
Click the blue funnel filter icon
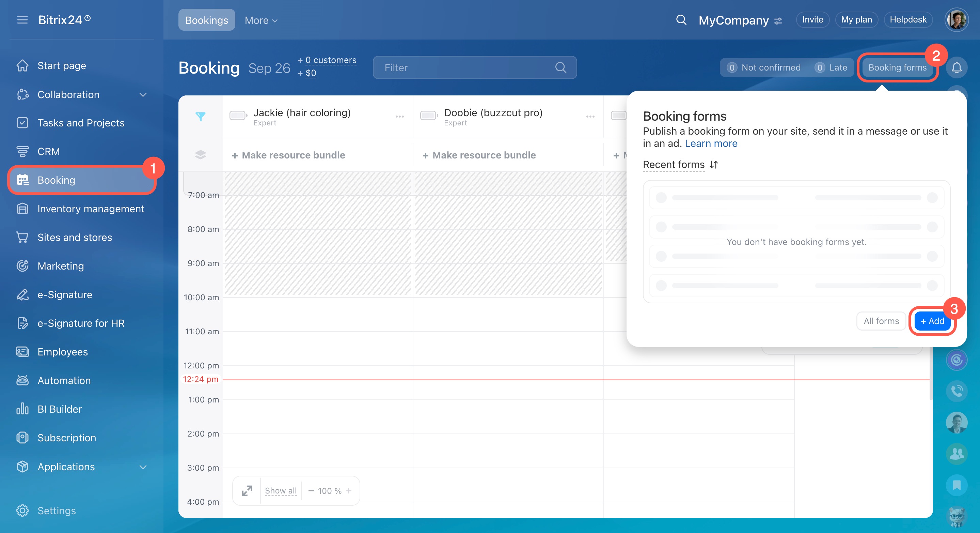point(201,116)
